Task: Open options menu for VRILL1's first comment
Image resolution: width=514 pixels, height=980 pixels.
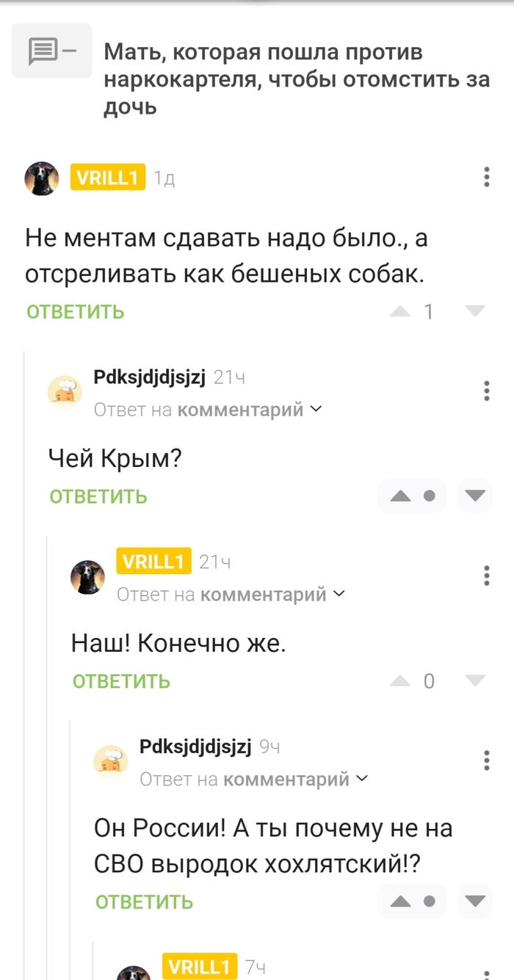Action: point(486,177)
